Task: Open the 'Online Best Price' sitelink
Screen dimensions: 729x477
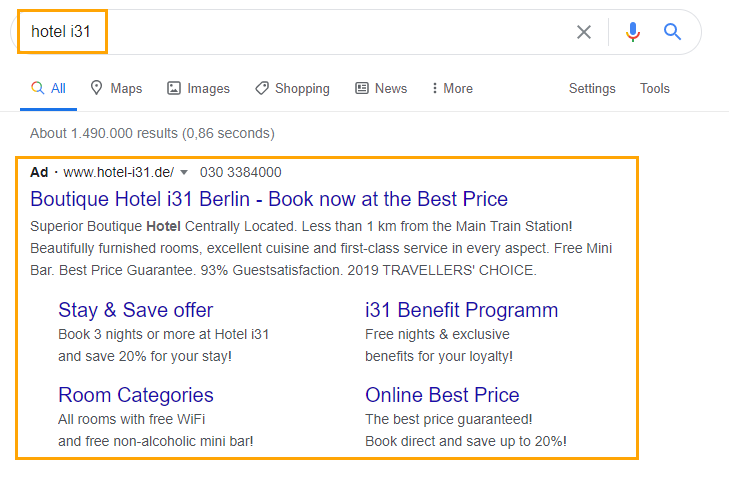Action: 442,395
